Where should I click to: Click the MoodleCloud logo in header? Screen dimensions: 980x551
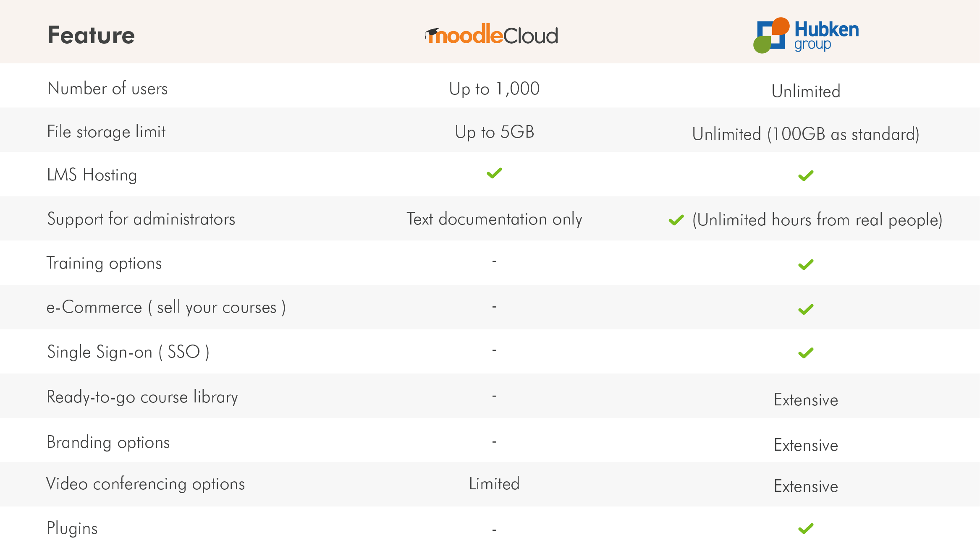491,34
